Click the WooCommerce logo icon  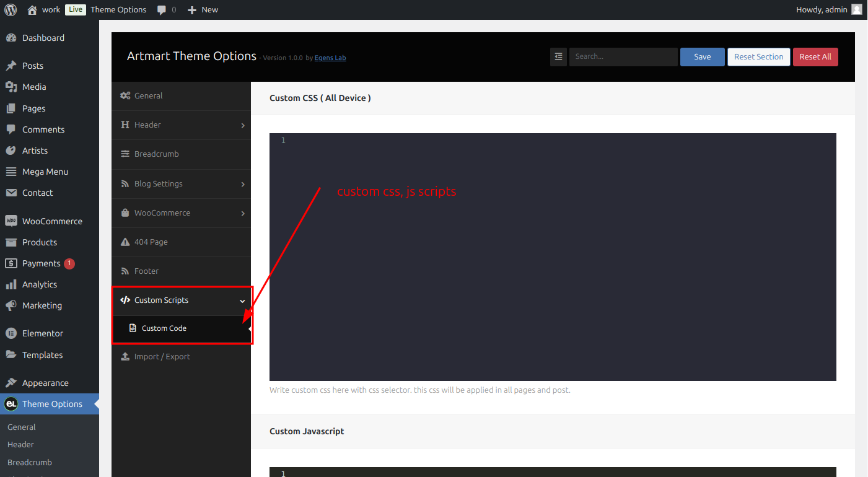click(11, 221)
